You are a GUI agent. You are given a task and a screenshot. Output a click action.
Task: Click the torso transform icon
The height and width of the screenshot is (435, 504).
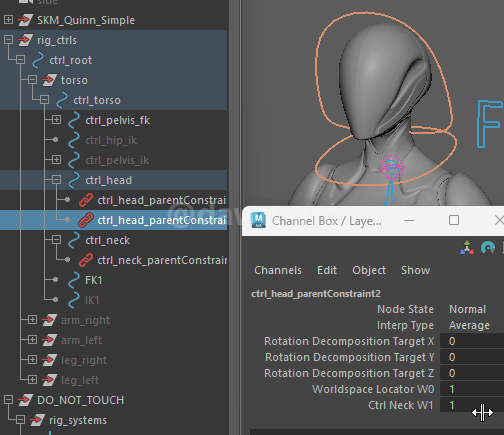[x=50, y=80]
